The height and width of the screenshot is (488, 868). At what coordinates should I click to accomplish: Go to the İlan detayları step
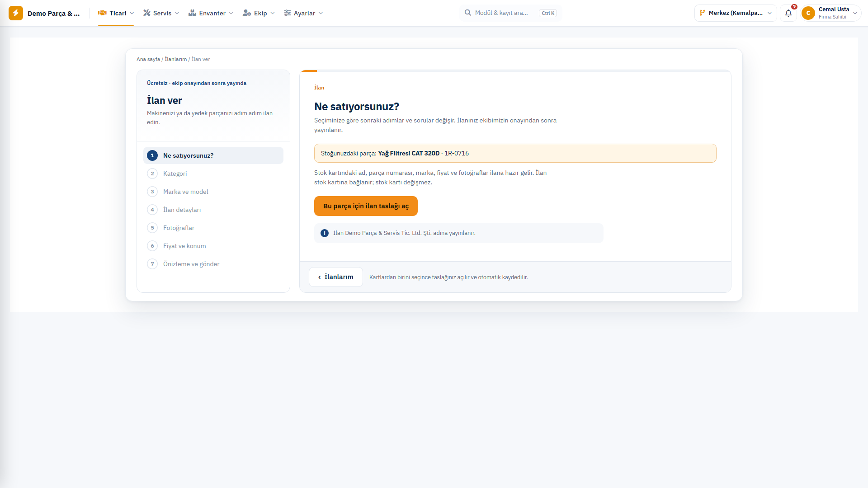pyautogui.click(x=213, y=210)
